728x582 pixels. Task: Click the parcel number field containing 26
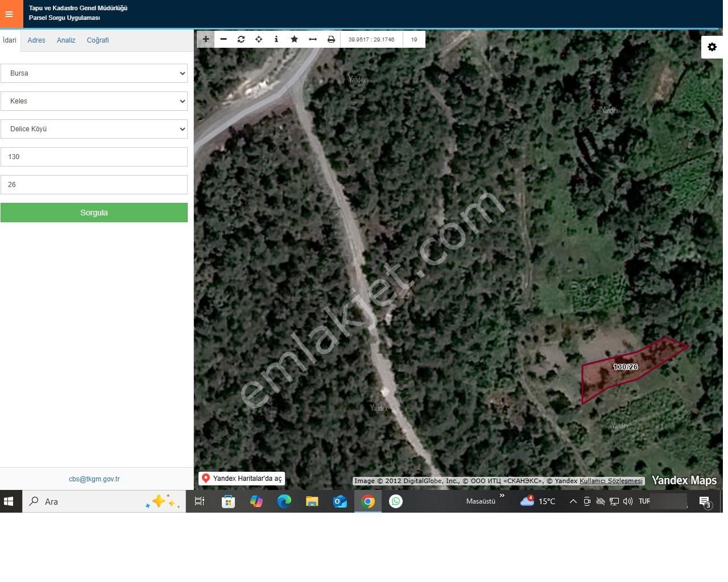94,185
